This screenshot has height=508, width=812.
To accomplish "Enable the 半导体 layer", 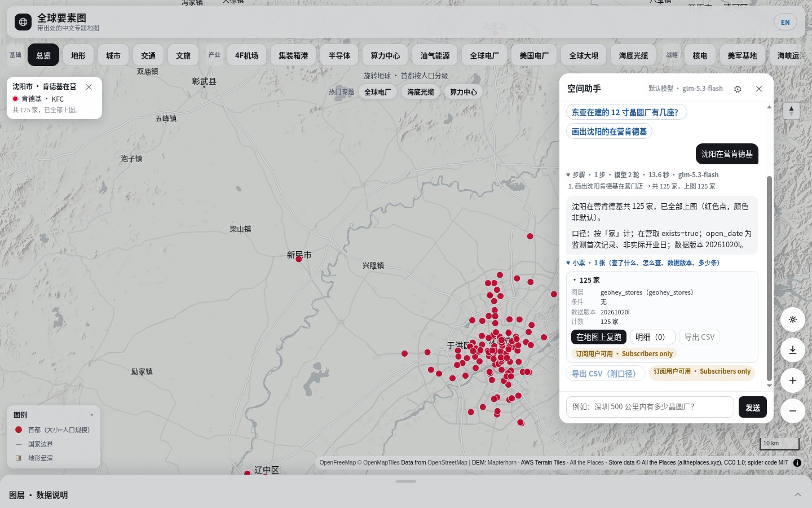I will 339,55.
